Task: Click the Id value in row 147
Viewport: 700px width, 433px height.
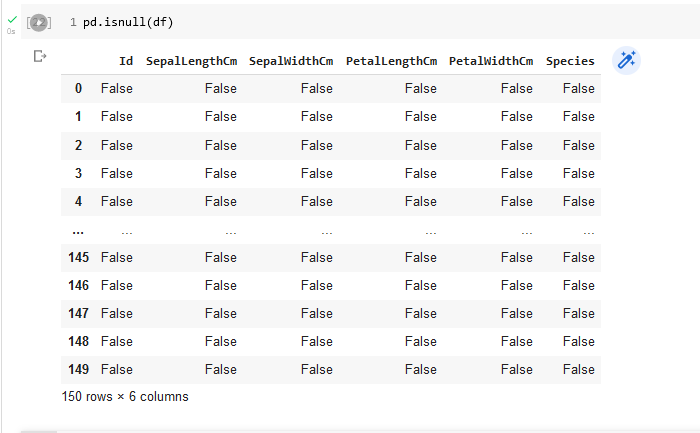Action: [x=116, y=313]
